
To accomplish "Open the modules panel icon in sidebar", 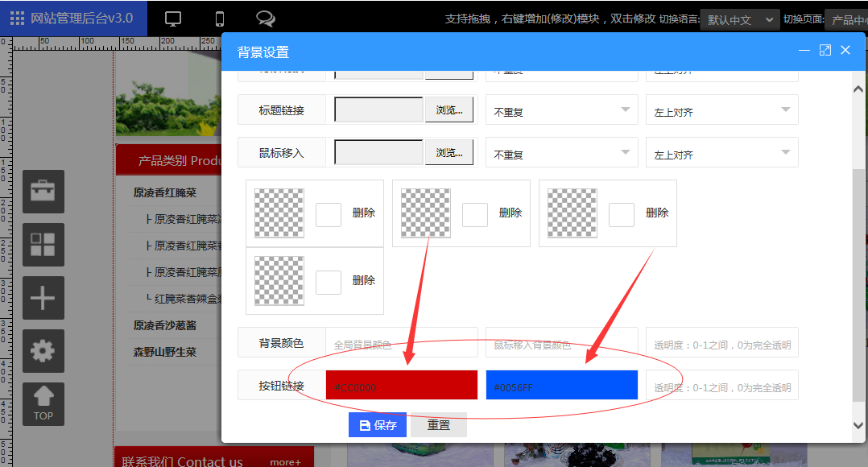I will click(x=43, y=245).
